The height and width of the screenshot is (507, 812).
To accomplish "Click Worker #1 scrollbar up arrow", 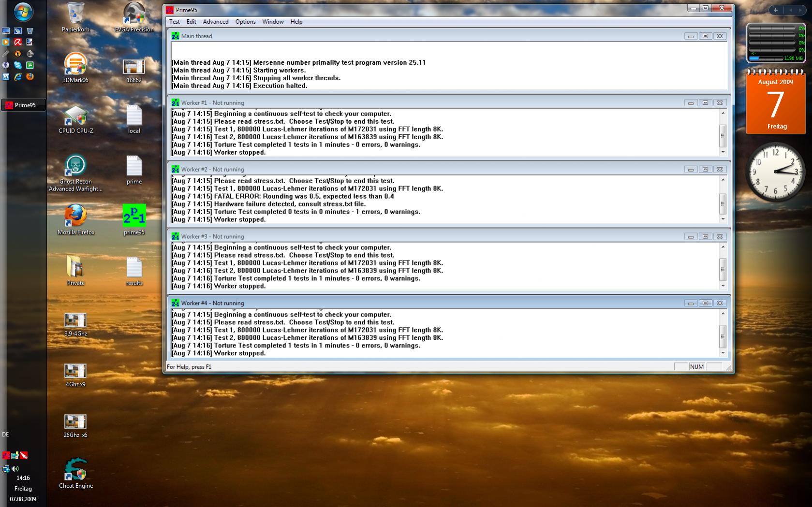I will point(723,113).
